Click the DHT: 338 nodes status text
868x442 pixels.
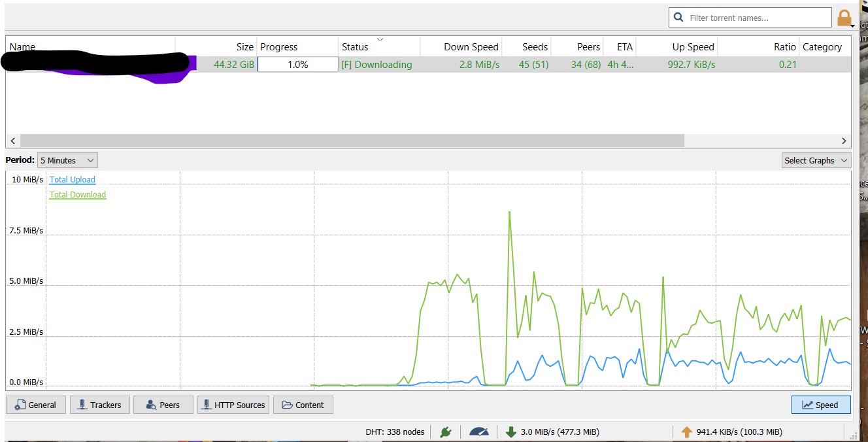point(395,432)
